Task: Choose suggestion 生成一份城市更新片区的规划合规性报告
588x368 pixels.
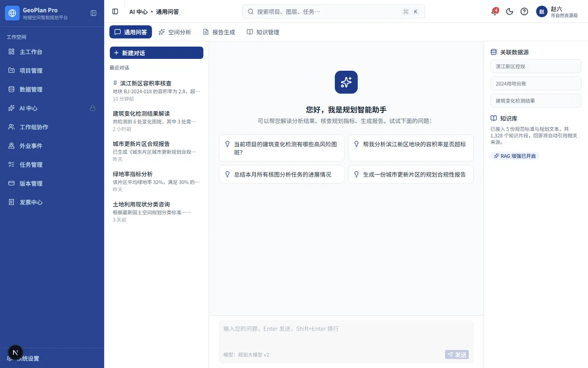Action: click(411, 174)
